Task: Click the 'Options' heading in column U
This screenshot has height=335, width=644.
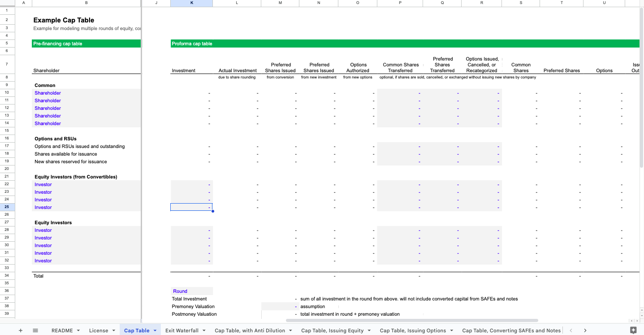Action: (x=604, y=70)
